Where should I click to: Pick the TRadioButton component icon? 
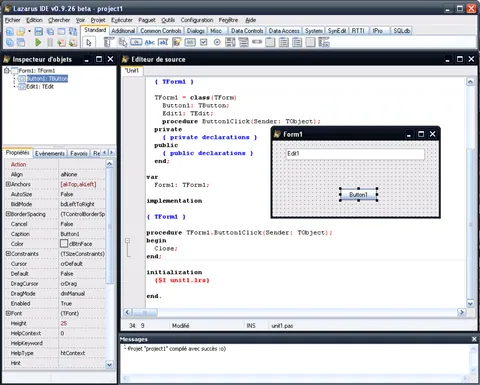(x=217, y=42)
